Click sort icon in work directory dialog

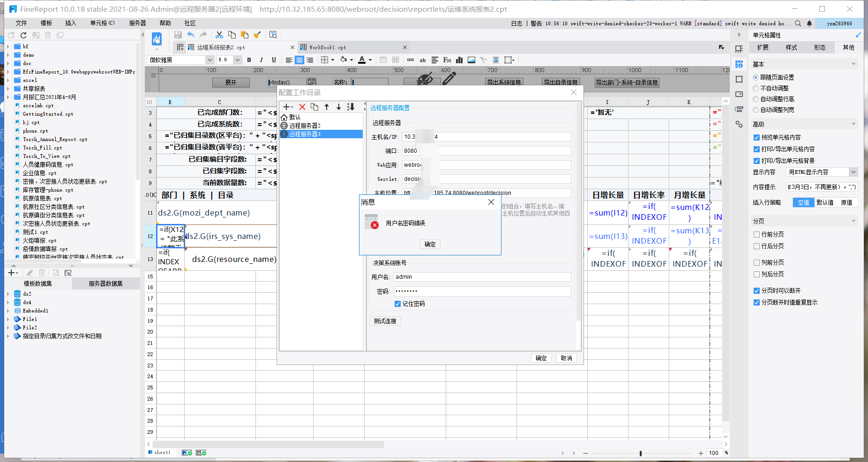tap(351, 107)
